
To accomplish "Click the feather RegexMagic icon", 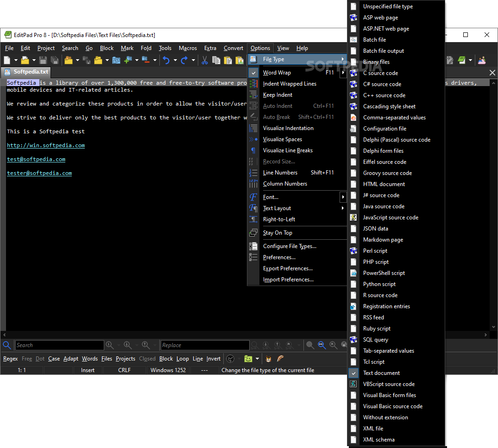I will pyautogui.click(x=280, y=359).
